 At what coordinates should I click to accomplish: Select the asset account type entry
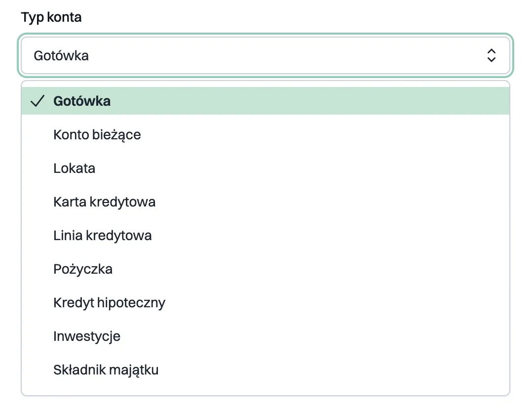click(106, 370)
